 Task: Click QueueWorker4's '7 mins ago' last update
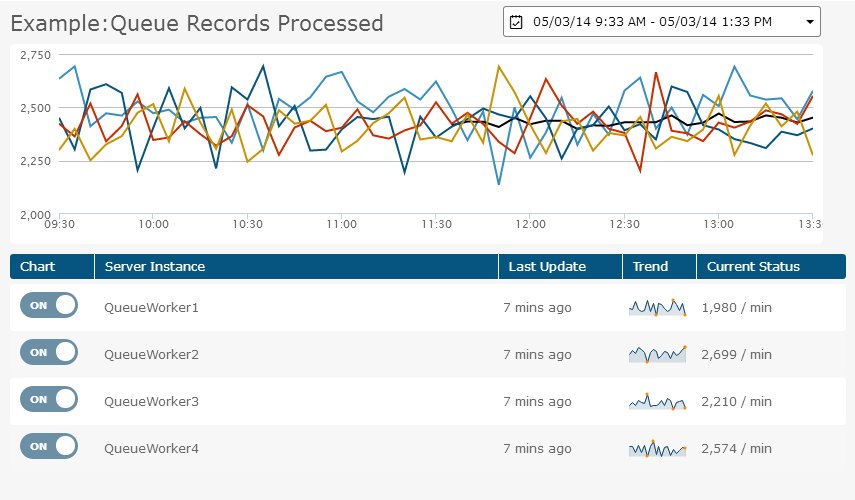point(538,448)
